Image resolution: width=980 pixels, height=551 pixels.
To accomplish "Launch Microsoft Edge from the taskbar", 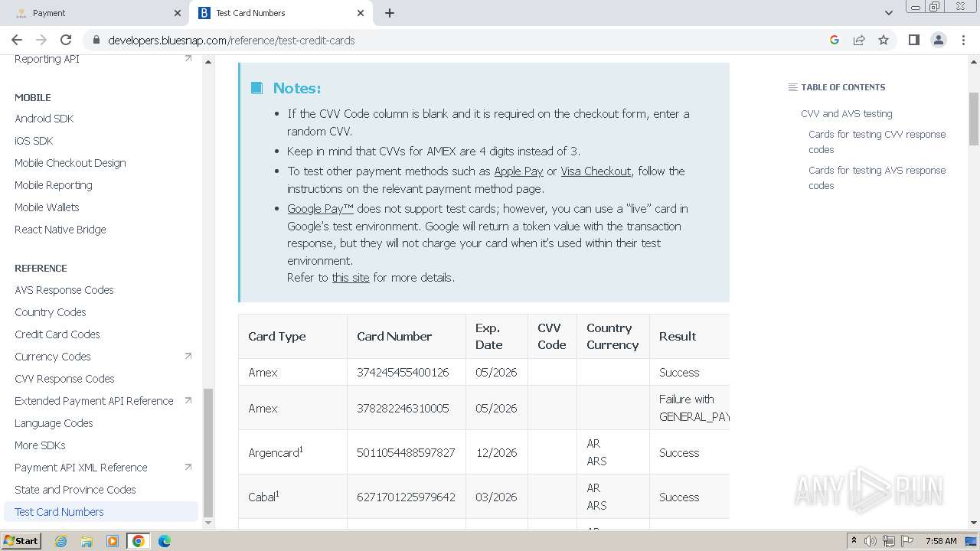I will [165, 541].
